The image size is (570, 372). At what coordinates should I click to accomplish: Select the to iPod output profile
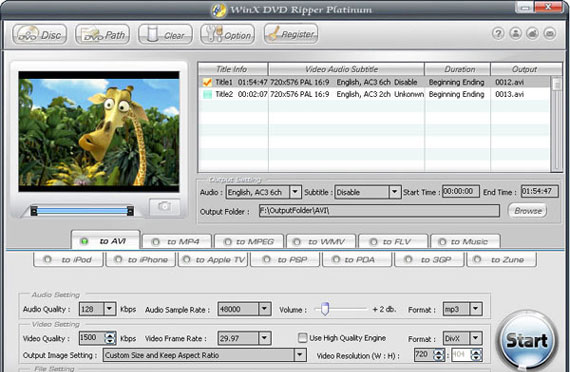(68, 260)
